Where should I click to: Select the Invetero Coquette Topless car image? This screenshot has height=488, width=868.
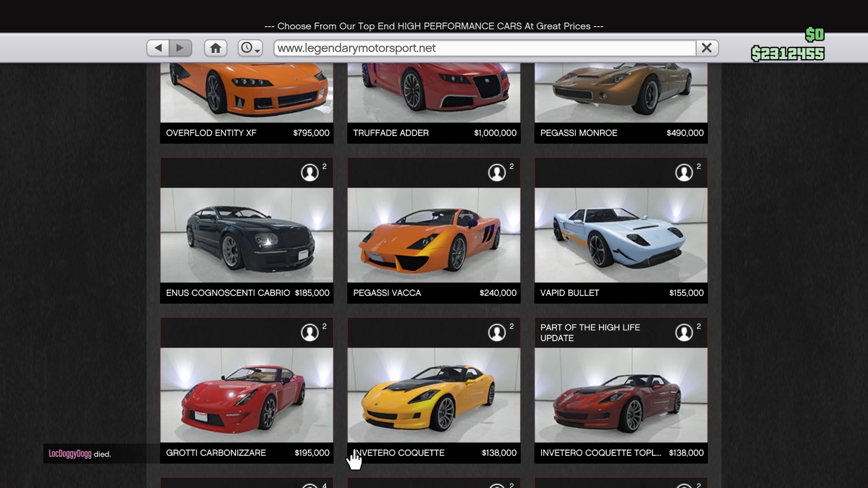621,395
